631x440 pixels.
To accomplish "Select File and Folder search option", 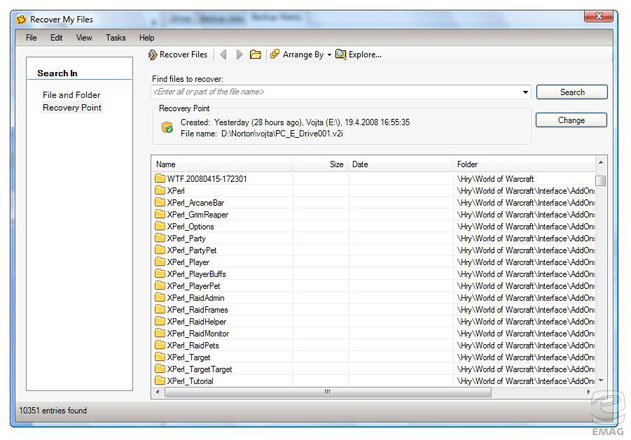I will (71, 95).
